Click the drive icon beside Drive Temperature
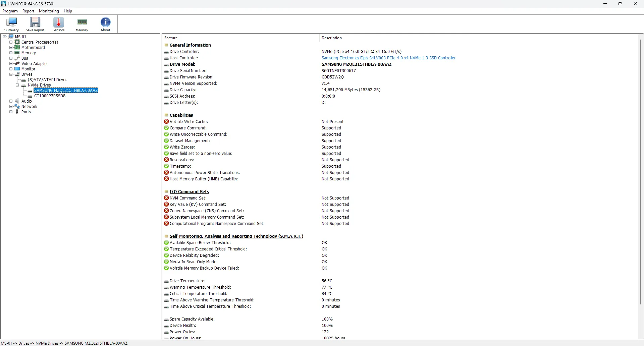 [x=166, y=281]
